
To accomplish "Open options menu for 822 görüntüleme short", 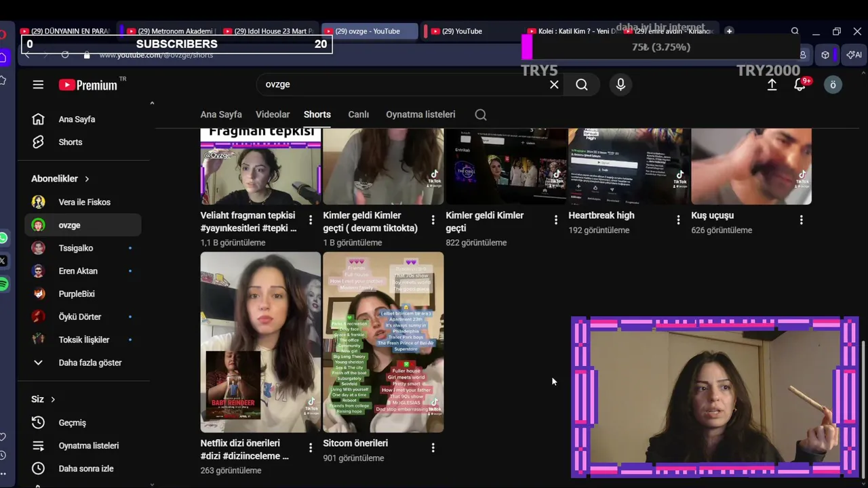I will pos(556,220).
